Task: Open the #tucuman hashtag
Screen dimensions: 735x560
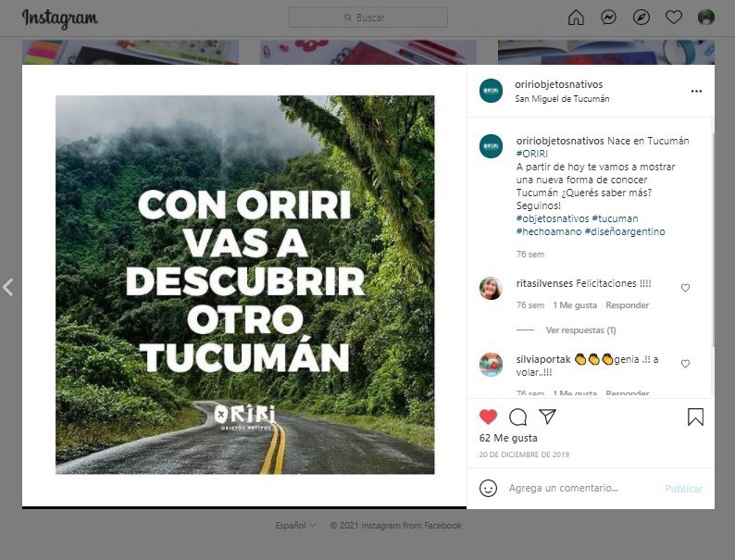Action: click(x=615, y=218)
